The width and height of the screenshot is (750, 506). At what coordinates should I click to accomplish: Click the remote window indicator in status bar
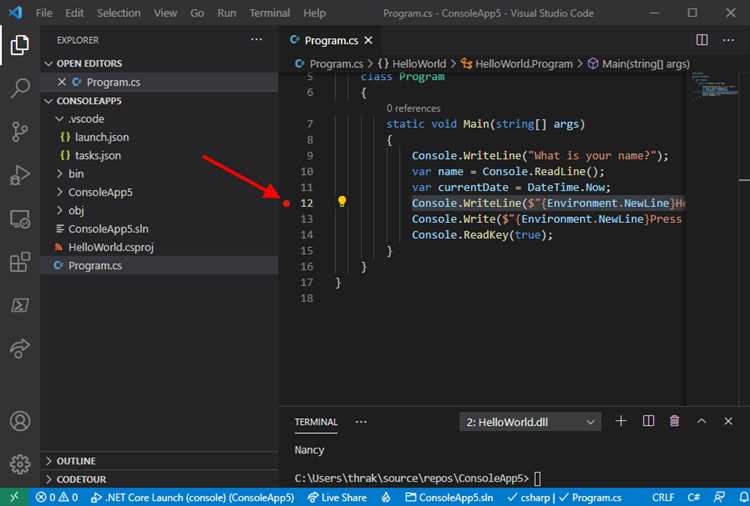[x=14, y=497]
